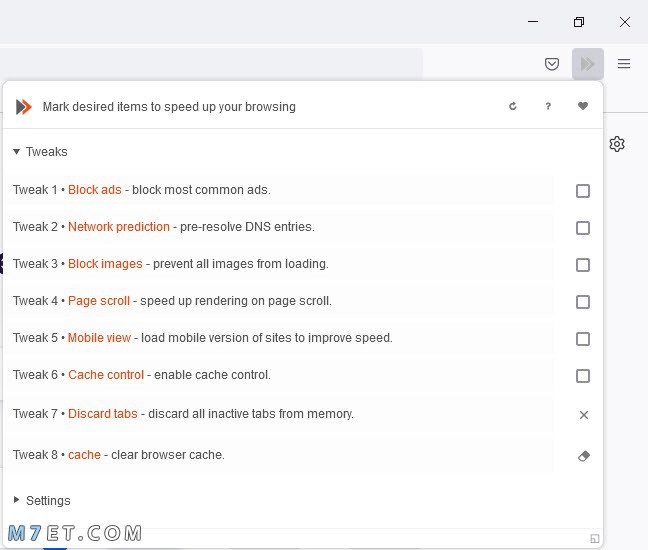
Task: Check the Network prediction tweak box
Action: click(x=583, y=228)
